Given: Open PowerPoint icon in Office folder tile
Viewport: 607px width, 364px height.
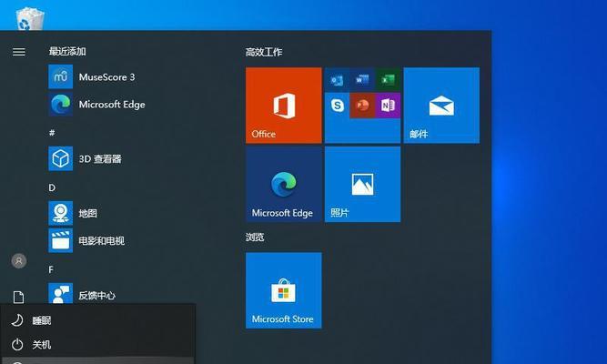Looking at the screenshot, I should click(x=362, y=106).
